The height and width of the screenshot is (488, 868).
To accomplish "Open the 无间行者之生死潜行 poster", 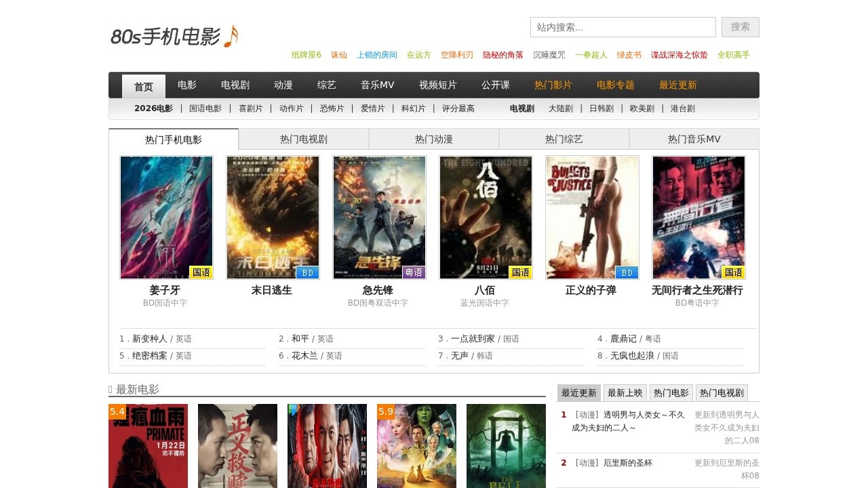I will 698,218.
